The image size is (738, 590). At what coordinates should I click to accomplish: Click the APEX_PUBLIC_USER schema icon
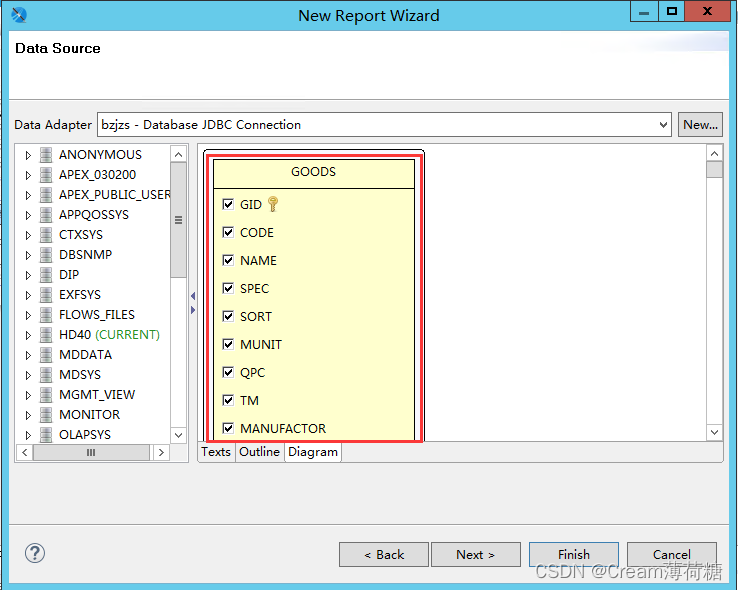tap(46, 195)
